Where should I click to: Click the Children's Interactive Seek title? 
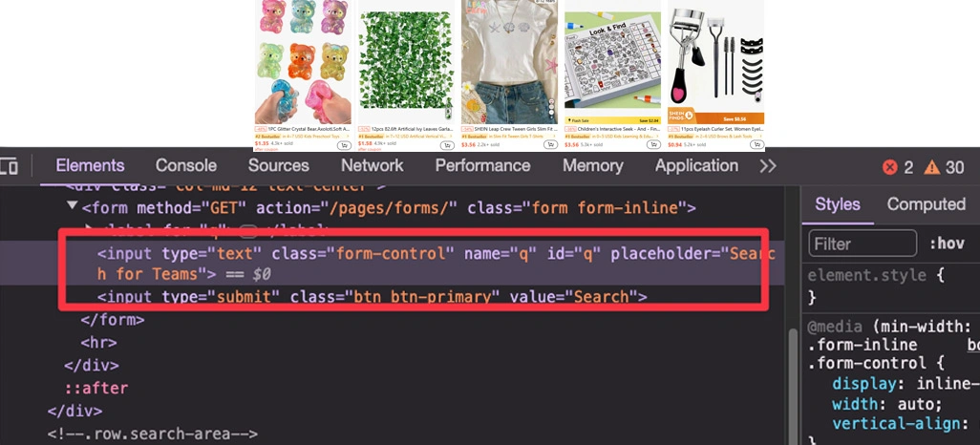617,128
